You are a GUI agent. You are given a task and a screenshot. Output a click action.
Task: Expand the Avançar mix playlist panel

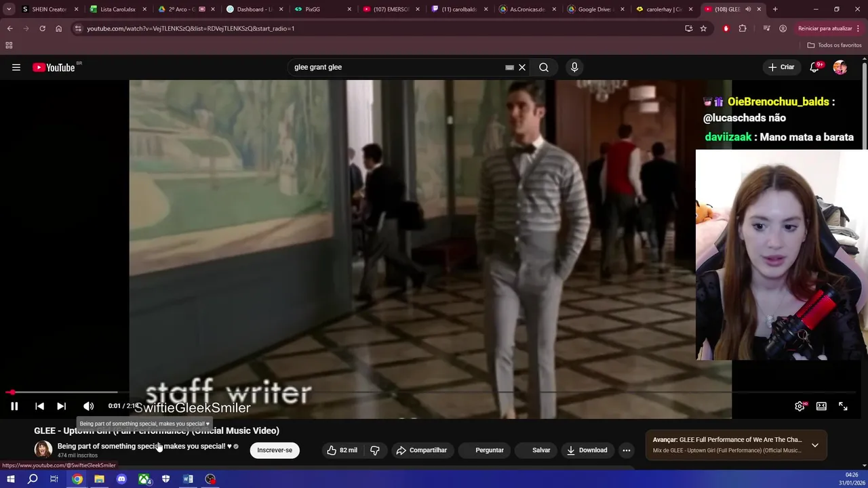point(815,445)
